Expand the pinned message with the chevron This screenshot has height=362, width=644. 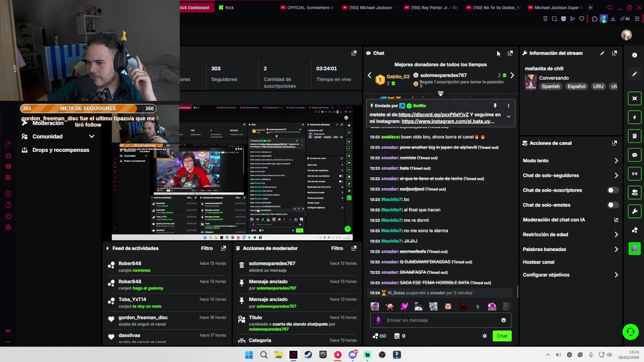pos(508,116)
